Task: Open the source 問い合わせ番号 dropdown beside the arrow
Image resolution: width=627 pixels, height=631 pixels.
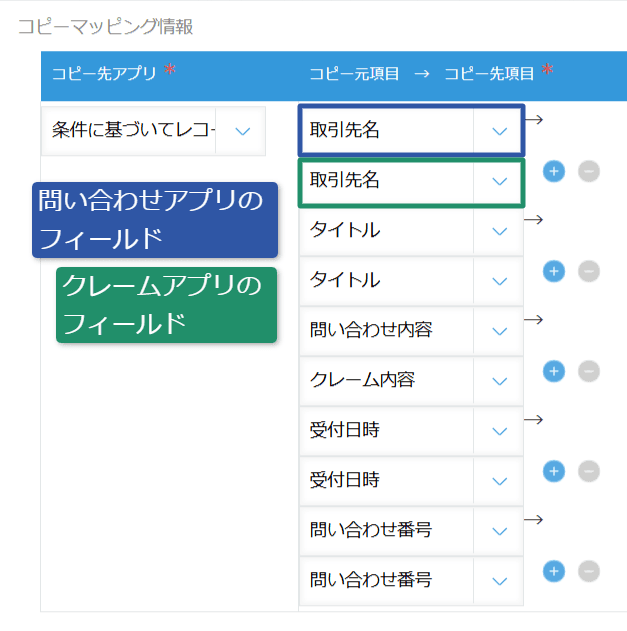Action: (411, 530)
